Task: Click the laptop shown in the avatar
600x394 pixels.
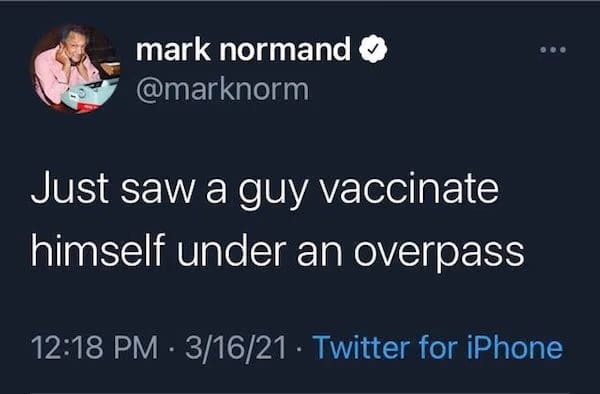Action: [x=90, y=94]
